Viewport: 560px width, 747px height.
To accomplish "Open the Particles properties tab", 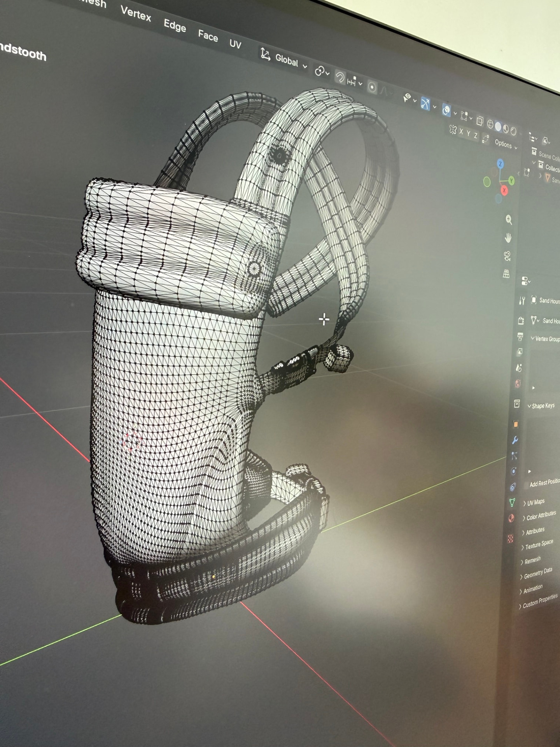I will pos(514,455).
